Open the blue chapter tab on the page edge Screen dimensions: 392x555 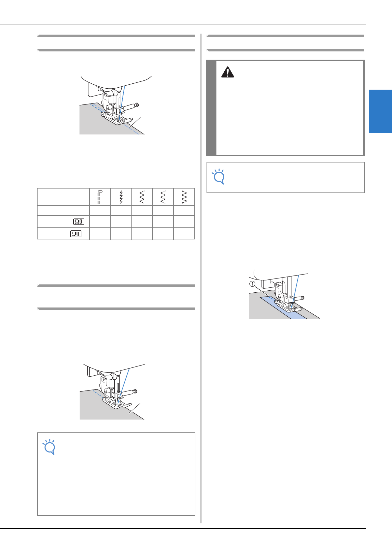coord(380,111)
